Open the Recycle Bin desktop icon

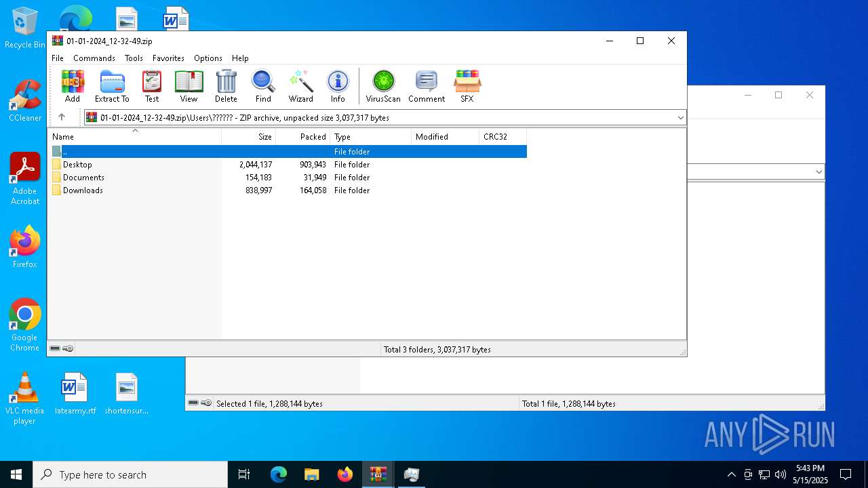tap(24, 28)
